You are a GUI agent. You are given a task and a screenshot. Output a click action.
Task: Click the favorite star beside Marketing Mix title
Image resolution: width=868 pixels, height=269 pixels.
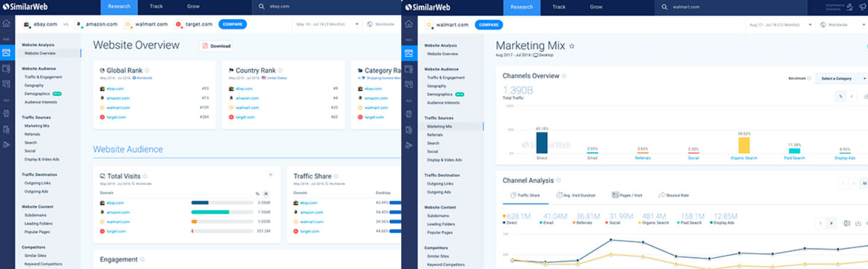pyautogui.click(x=572, y=46)
